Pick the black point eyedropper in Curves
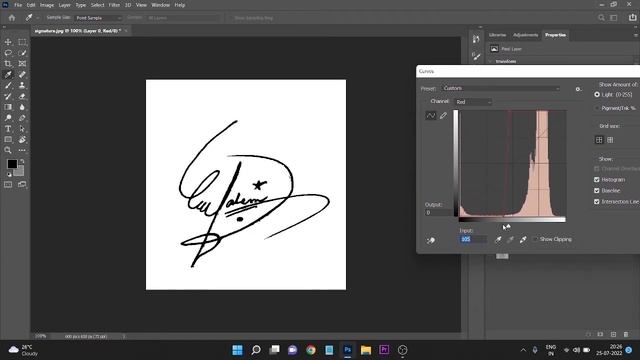Screen dimensions: 640x360 click(498, 240)
